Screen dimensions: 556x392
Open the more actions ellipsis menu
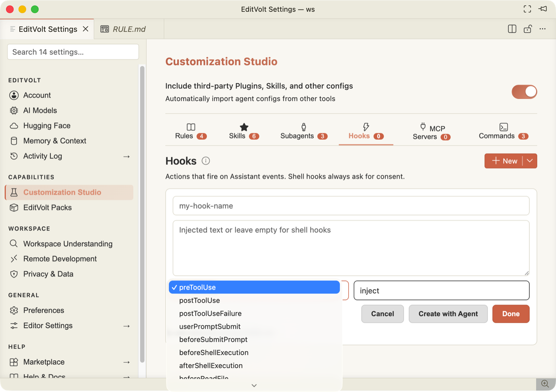click(542, 29)
